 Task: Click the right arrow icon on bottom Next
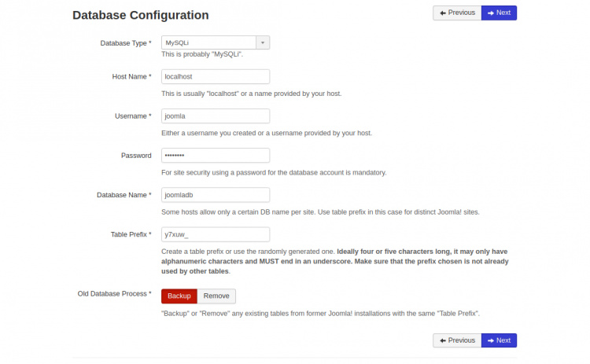[490, 340]
